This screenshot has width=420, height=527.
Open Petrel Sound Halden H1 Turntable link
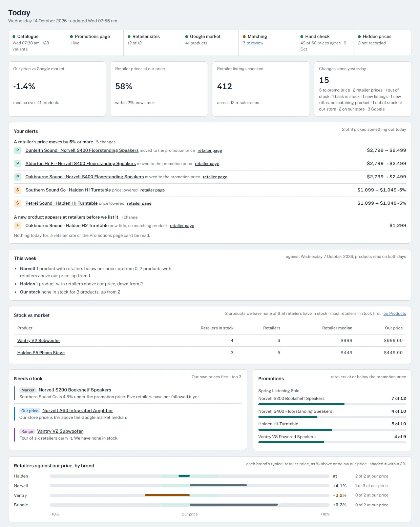61,203
